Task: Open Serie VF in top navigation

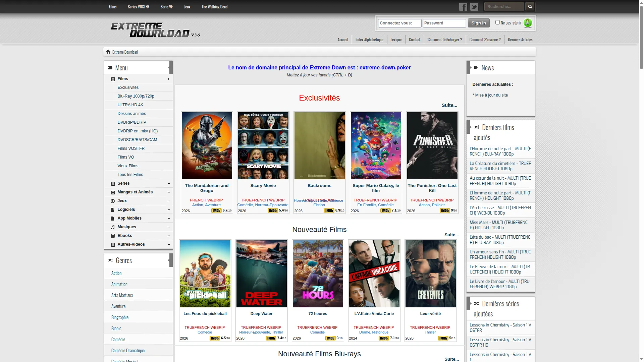Action: (167, 7)
